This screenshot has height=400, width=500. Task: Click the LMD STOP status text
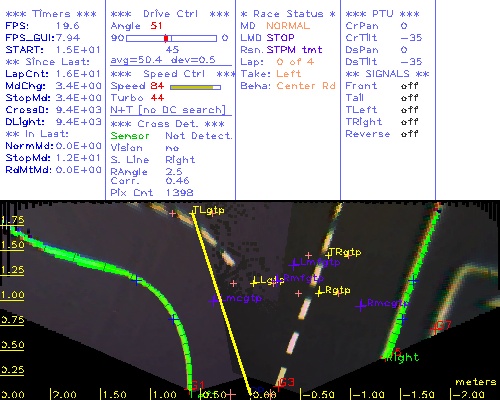[267, 38]
